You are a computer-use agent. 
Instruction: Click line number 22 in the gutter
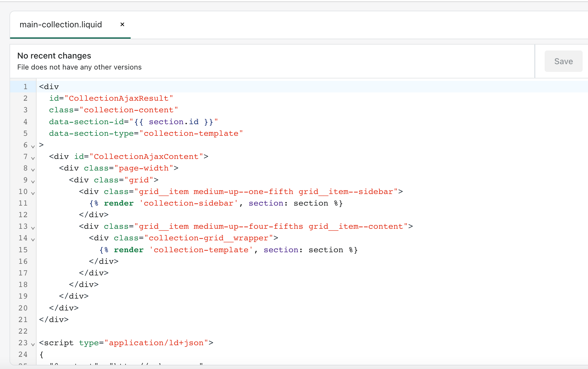[x=23, y=331]
